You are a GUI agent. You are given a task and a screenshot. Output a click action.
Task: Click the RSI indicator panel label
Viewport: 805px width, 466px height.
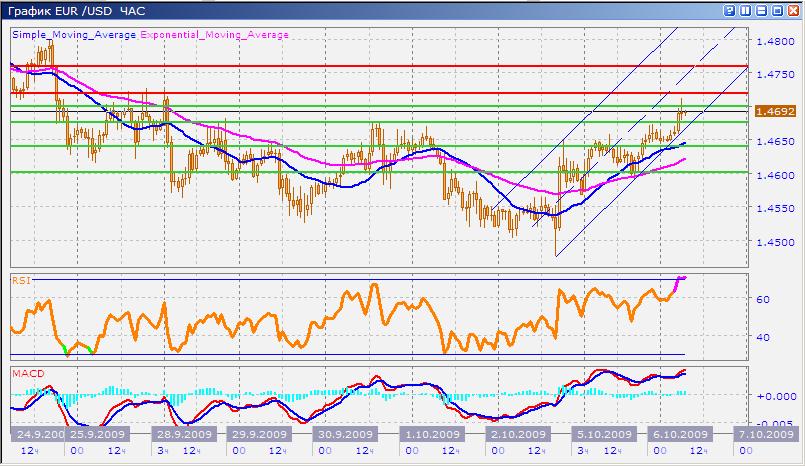[20, 281]
